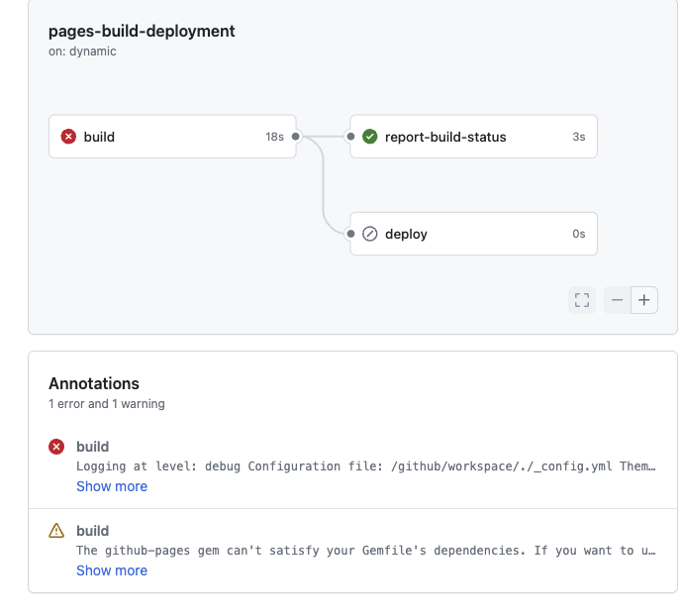
Task: Click the skipped status icon on deploy
Action: click(369, 234)
